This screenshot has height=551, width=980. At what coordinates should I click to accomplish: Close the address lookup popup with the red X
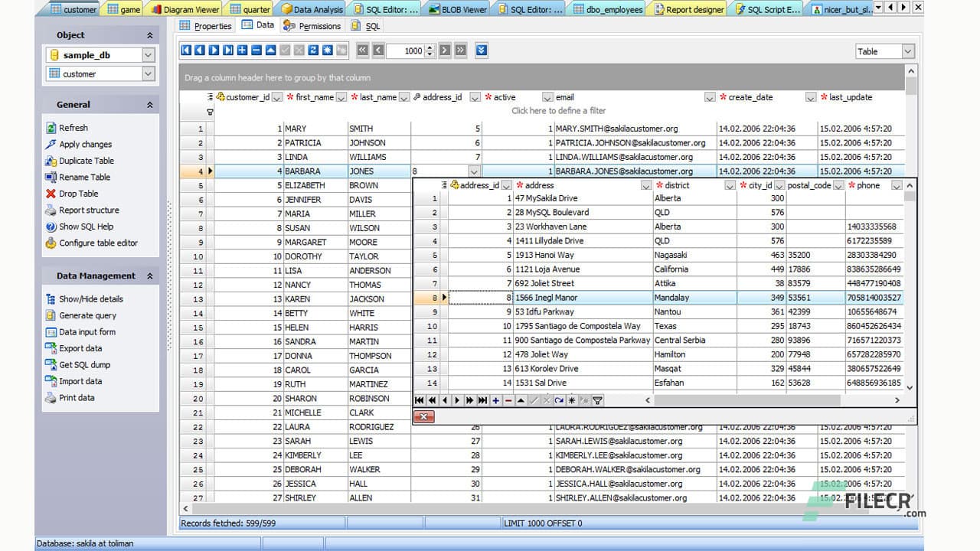[424, 417]
